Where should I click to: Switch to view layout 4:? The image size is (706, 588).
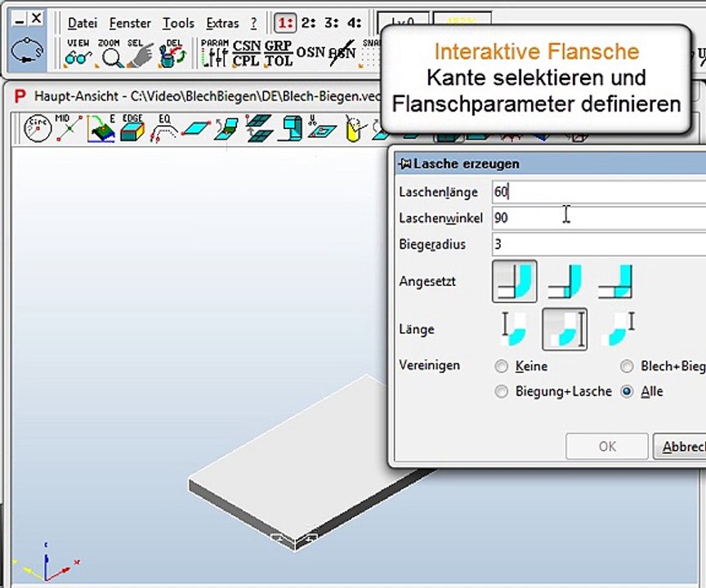tap(355, 23)
